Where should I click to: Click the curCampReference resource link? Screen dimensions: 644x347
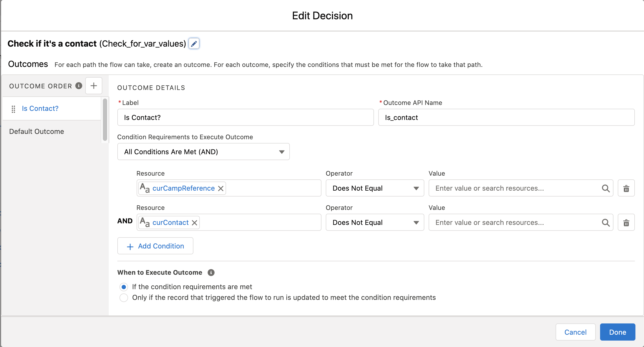point(184,188)
